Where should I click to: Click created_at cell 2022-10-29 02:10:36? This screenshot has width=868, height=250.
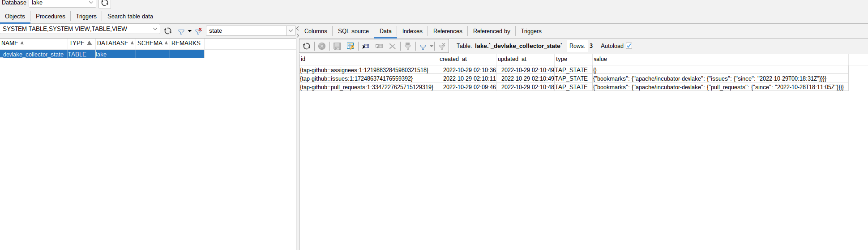coord(467,70)
